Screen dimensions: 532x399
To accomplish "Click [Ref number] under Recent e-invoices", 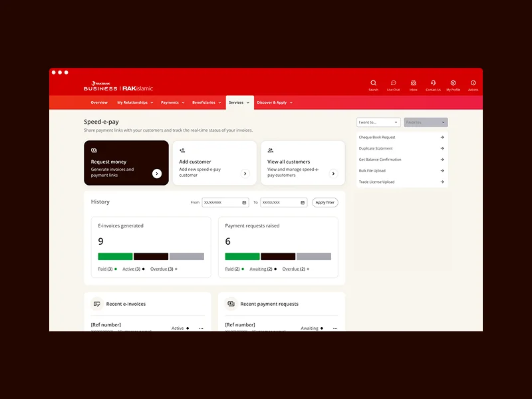I will click(106, 325).
